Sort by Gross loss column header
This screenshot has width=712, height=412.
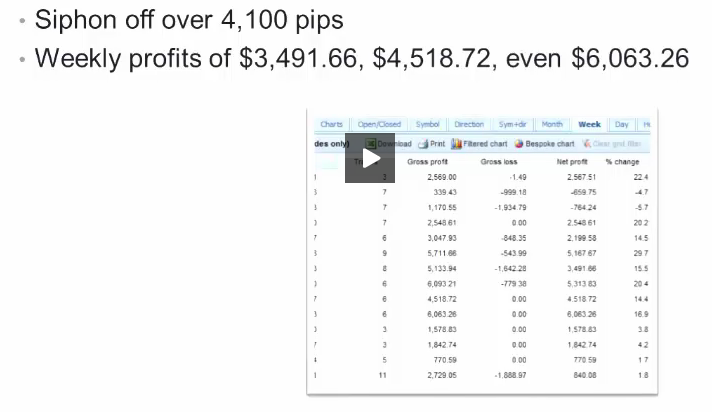point(498,162)
